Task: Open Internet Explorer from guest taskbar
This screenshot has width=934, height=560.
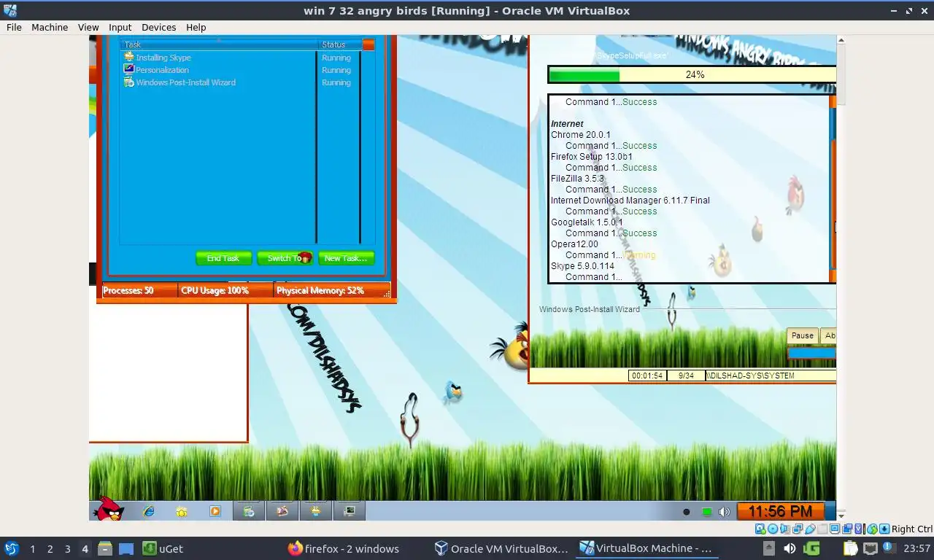Action: tap(149, 511)
